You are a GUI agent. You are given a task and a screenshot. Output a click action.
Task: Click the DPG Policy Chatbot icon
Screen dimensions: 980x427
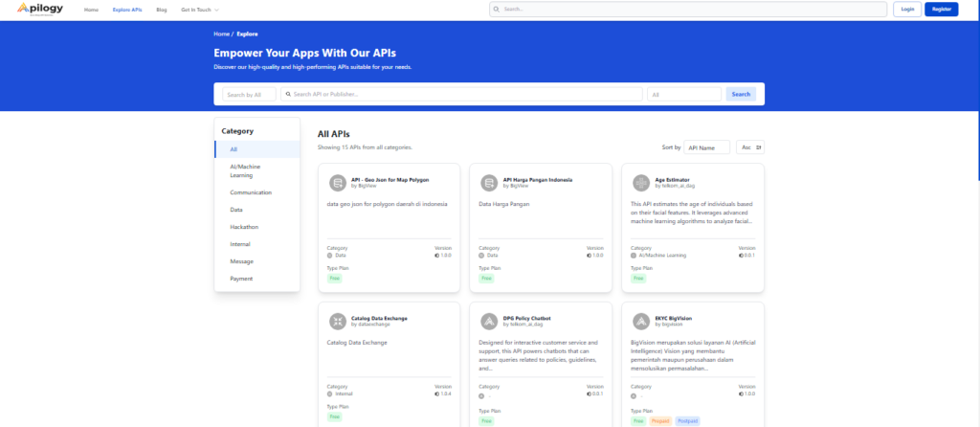490,322
